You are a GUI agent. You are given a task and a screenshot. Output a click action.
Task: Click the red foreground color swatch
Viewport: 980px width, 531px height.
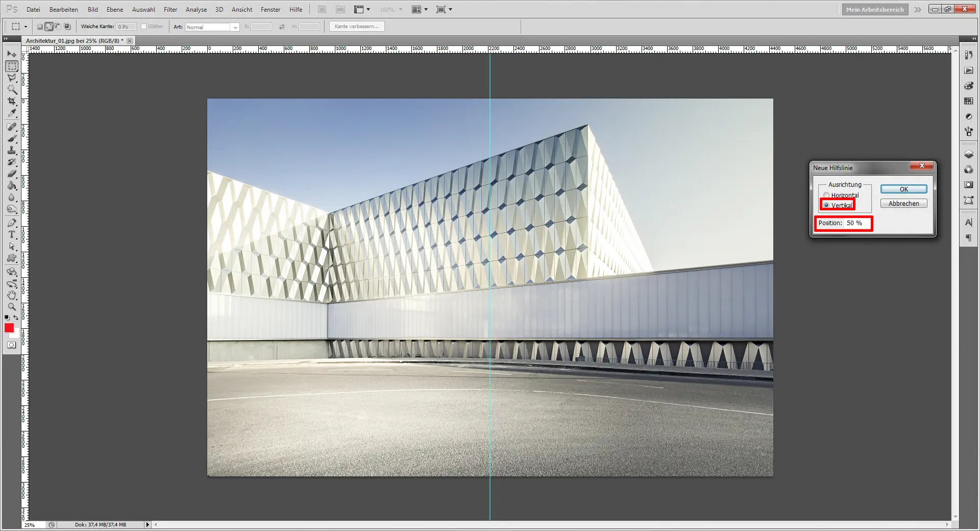point(9,328)
